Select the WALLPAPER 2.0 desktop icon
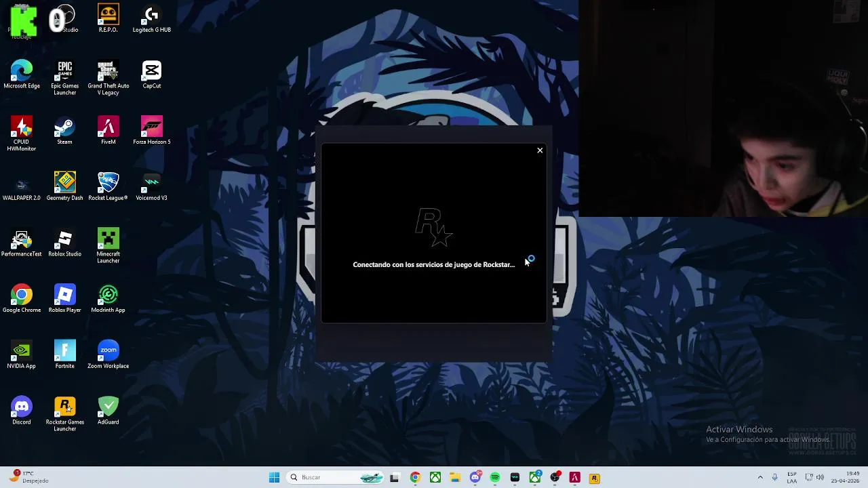Image resolution: width=868 pixels, height=488 pixels. pyautogui.click(x=22, y=187)
